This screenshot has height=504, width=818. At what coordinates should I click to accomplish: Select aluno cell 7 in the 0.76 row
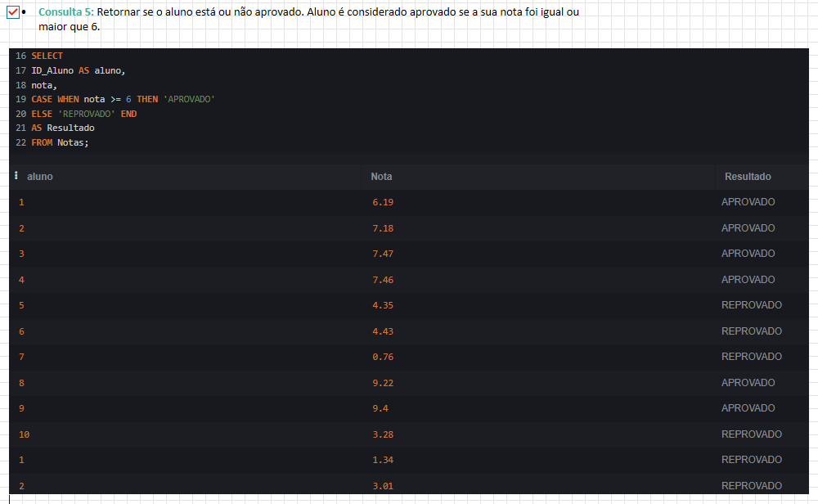[21, 358]
